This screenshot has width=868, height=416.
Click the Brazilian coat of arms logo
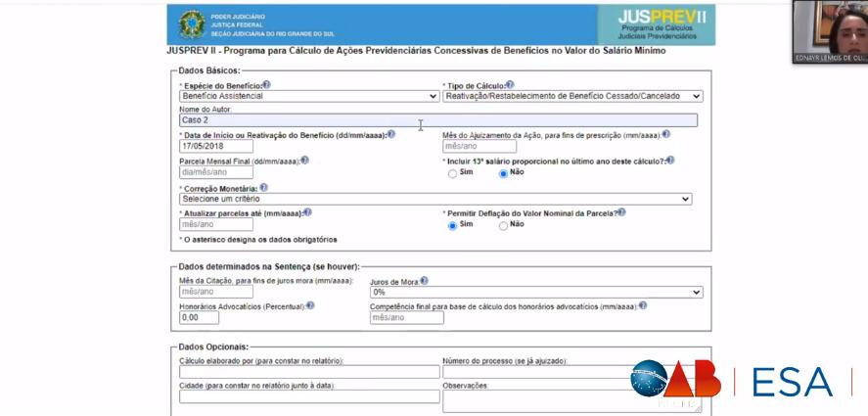click(x=192, y=24)
